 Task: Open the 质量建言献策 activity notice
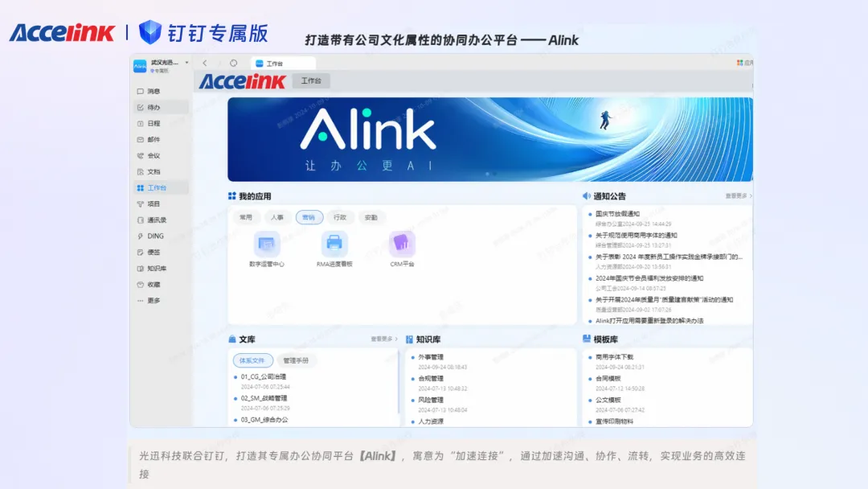tap(665, 300)
